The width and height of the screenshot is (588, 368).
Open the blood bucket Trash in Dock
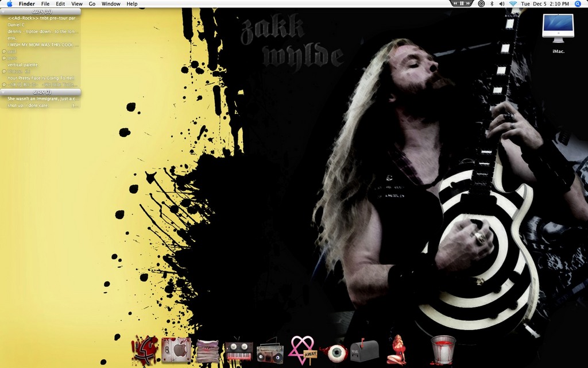[443, 350]
